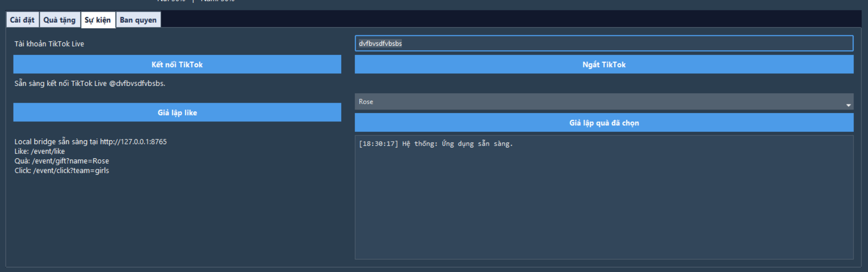Click the Ngắt TikTok button

coord(604,64)
